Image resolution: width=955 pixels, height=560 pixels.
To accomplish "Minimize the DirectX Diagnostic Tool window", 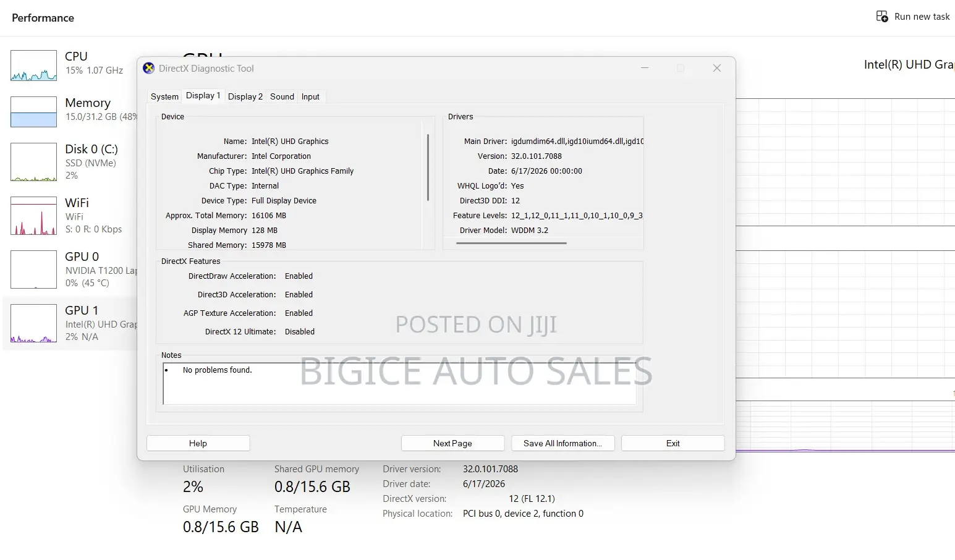I will pos(645,68).
